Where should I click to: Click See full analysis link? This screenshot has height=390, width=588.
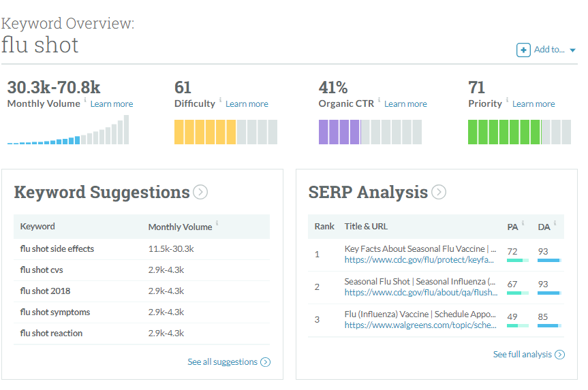[523, 355]
